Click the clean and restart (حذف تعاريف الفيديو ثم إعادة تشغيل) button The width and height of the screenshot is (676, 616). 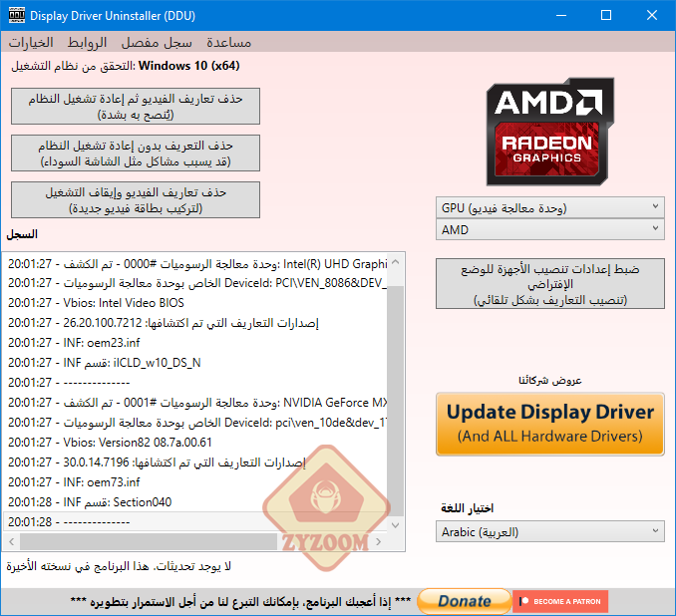point(136,107)
